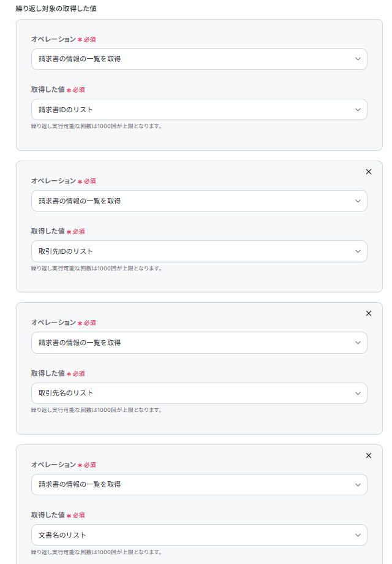Image resolution: width=392 pixels, height=564 pixels.
Task: Open オペレーション dropdown above 取引先名のリスト
Action: click(x=199, y=343)
